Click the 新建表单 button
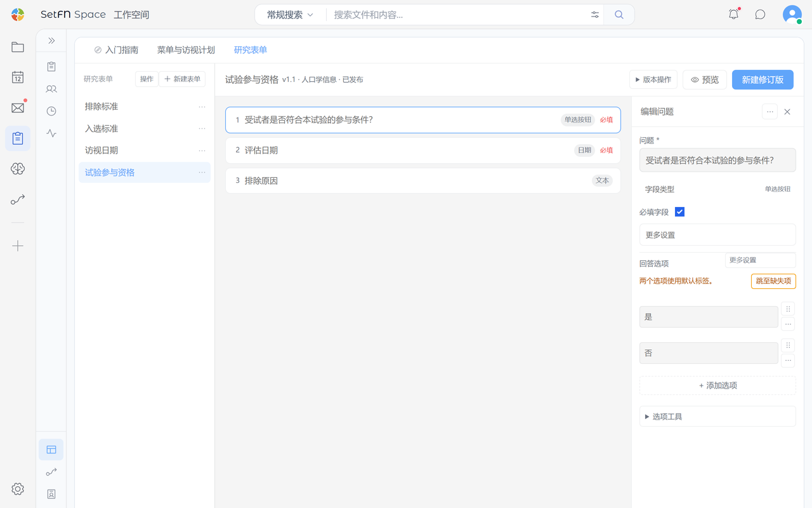The width and height of the screenshot is (812, 508). point(182,79)
